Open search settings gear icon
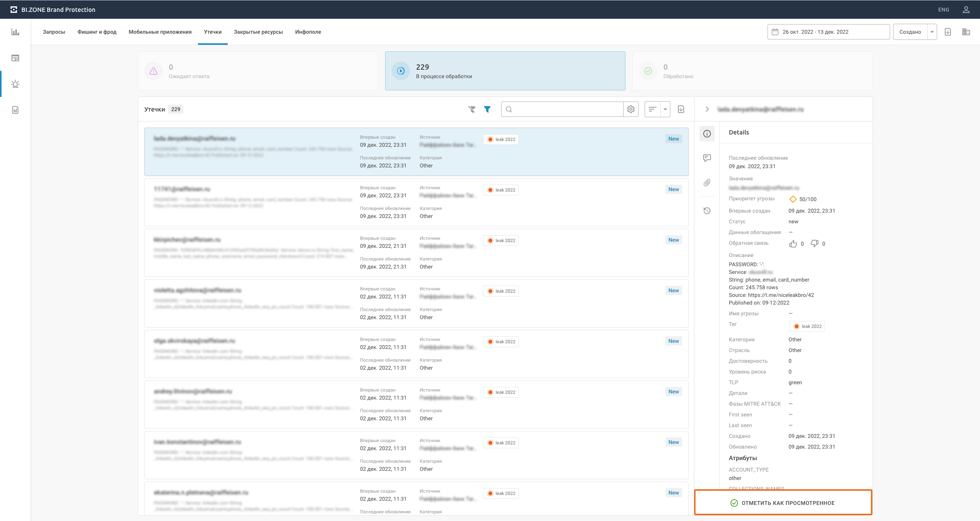The image size is (980, 521). 631,109
